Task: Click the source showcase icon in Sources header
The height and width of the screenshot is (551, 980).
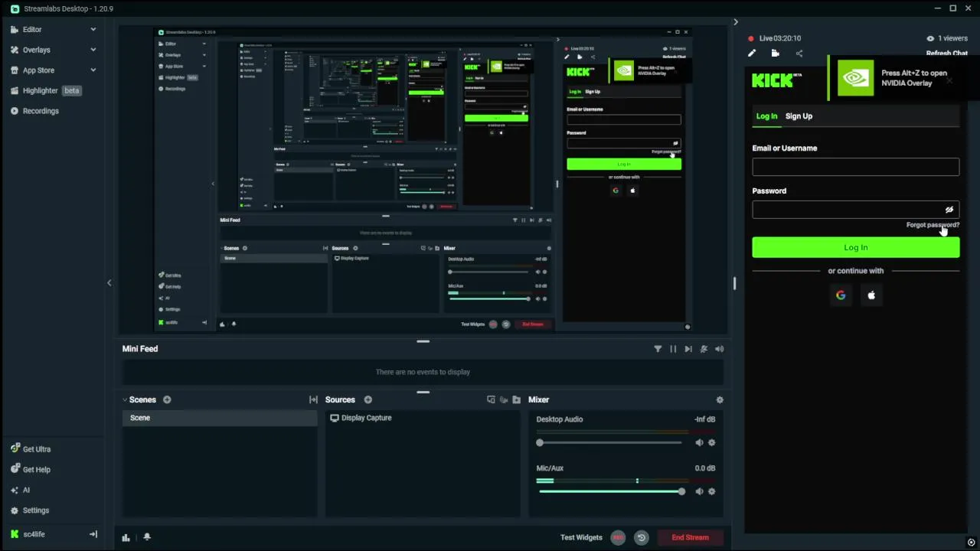Action: pos(491,399)
